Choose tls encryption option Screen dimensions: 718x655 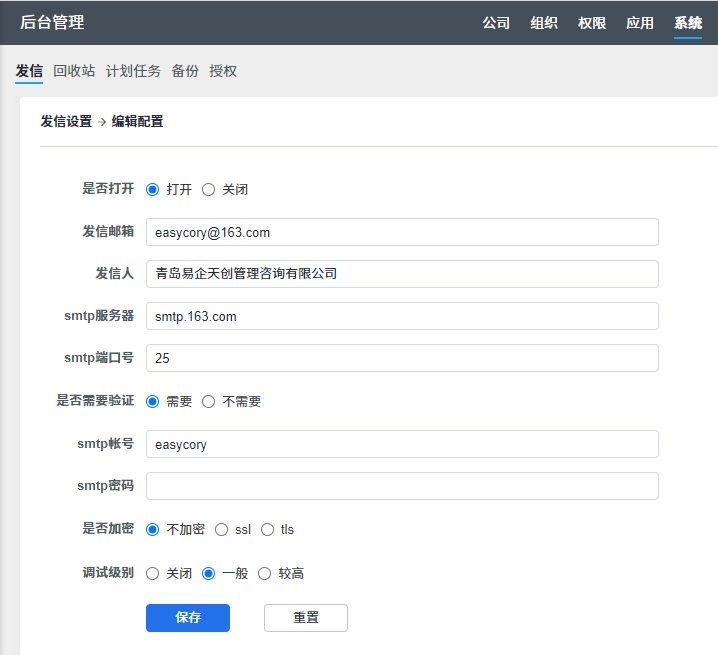[267, 529]
